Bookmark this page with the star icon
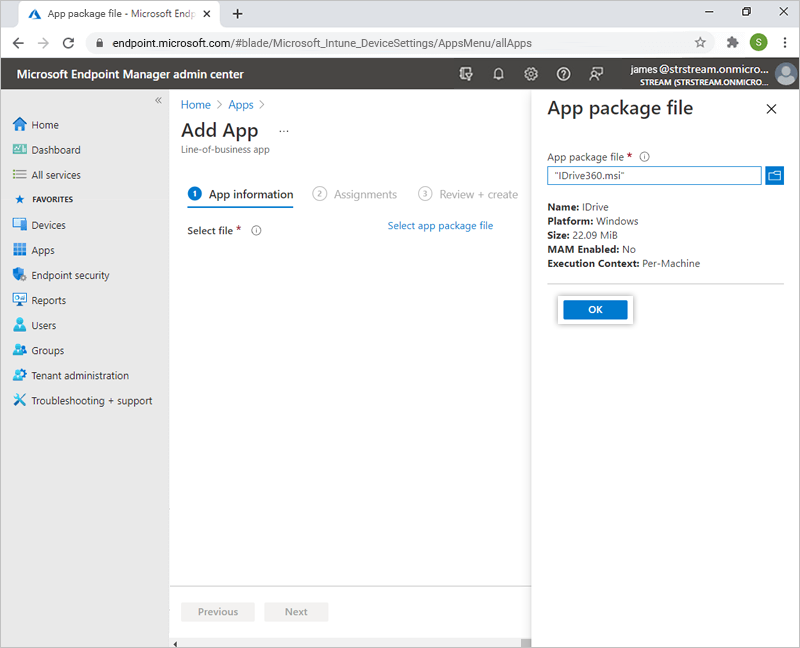The width and height of the screenshot is (800, 648). pyautogui.click(x=700, y=43)
